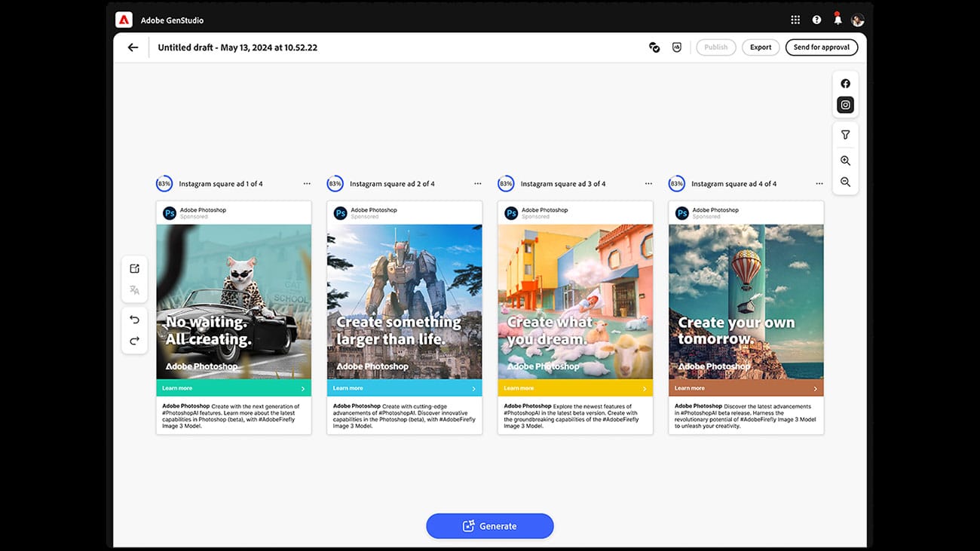
Task: Click the ad 4 caption starting 'Discover the latest advancements'
Action: (x=745, y=416)
